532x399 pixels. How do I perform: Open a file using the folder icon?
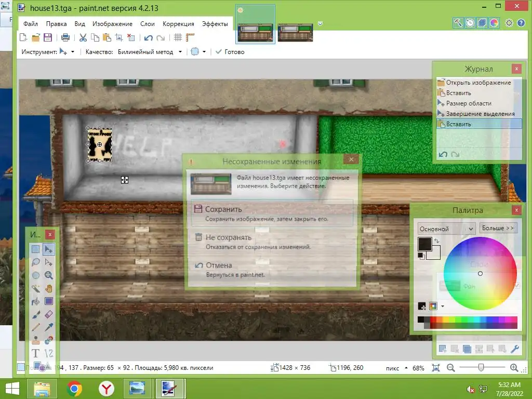36,37
